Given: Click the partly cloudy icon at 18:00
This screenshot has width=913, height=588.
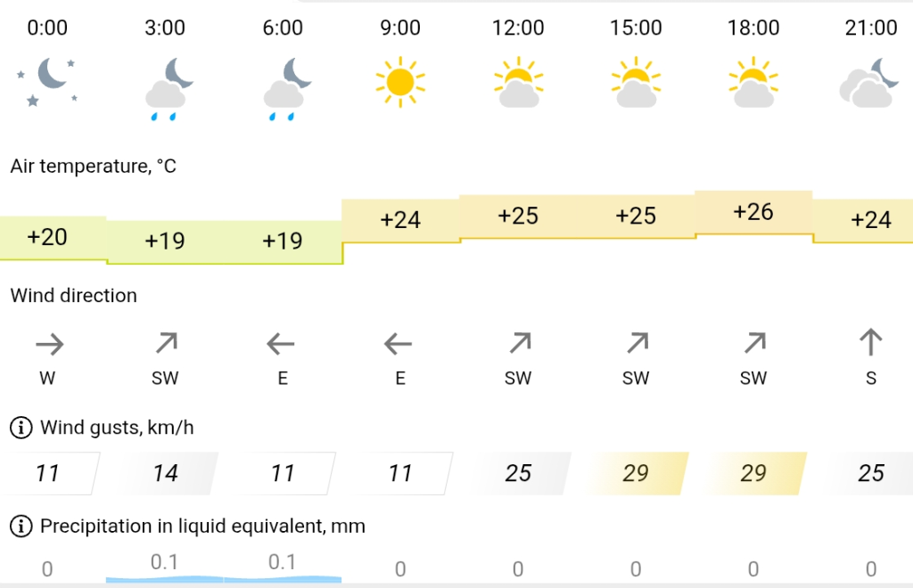Looking at the screenshot, I should click(x=753, y=83).
